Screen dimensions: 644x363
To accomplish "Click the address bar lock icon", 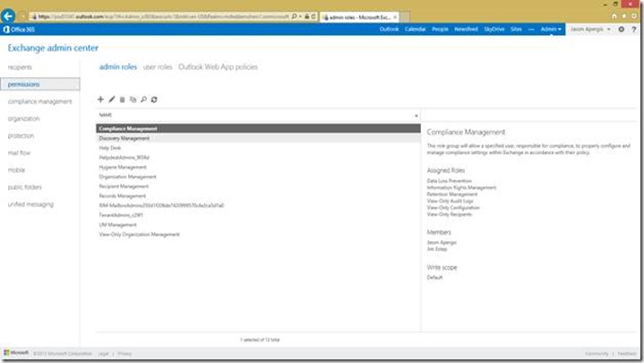I will click(307, 16).
